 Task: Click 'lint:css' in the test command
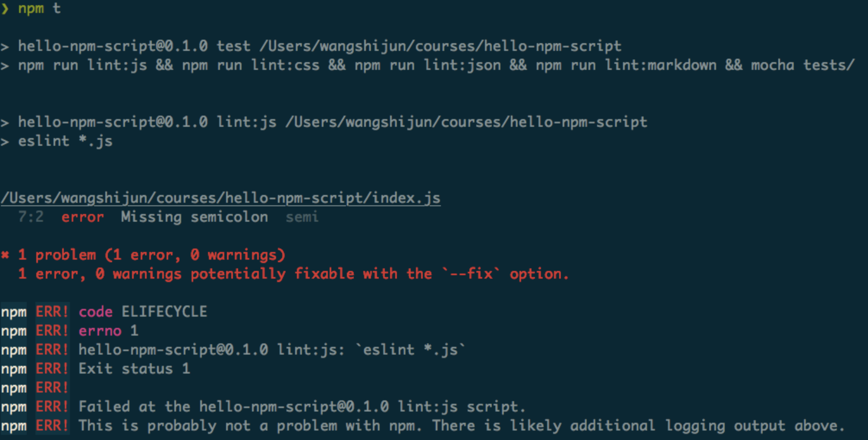coord(285,65)
